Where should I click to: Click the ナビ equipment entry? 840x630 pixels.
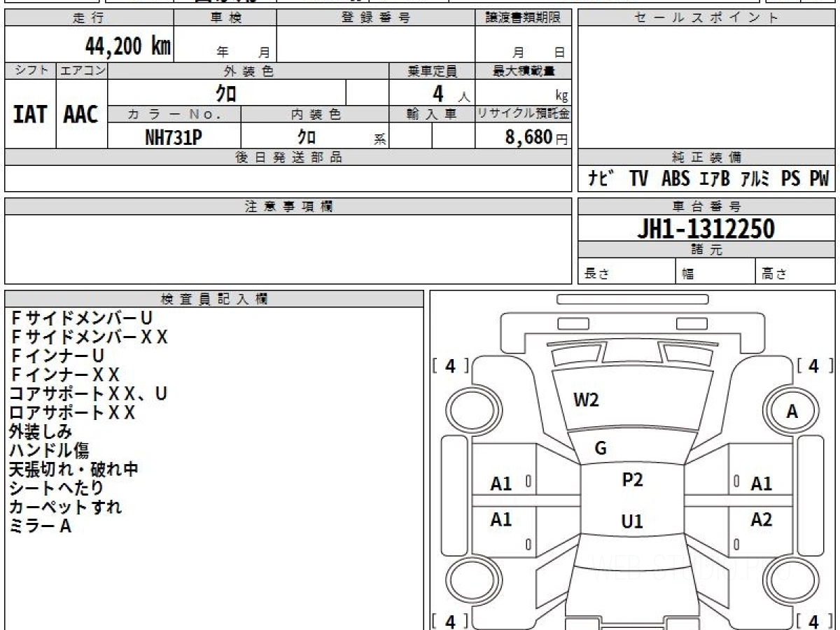pyautogui.click(x=602, y=179)
